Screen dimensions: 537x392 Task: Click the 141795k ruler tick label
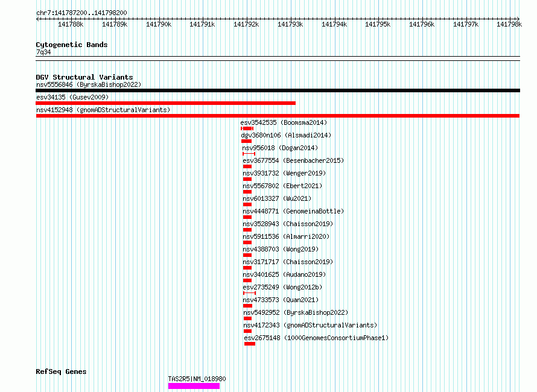point(378,24)
